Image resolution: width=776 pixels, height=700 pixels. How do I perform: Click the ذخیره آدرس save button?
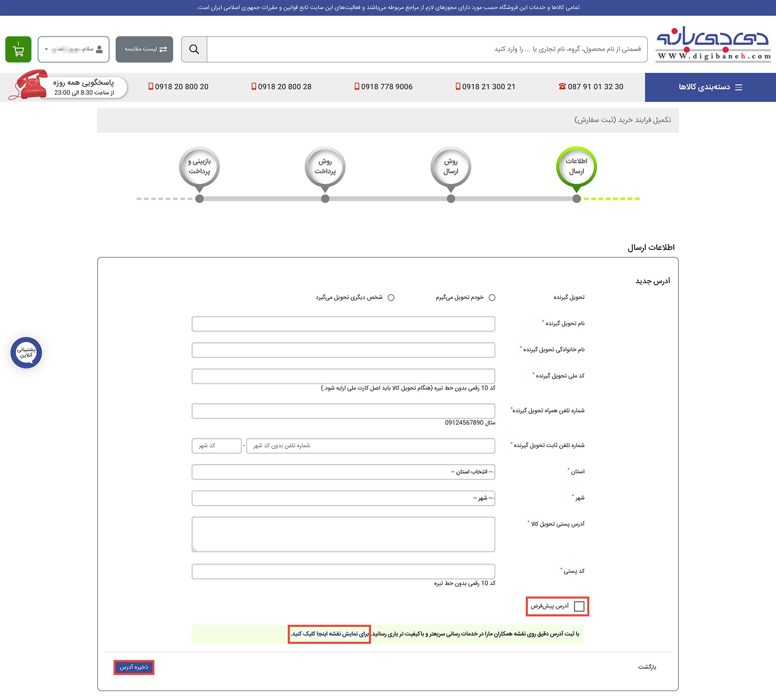point(134,667)
